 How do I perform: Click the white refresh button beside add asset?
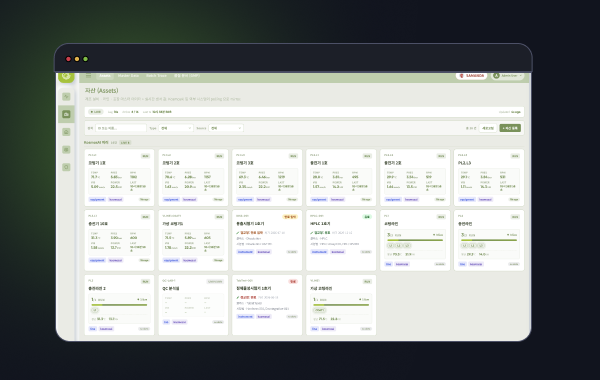pyautogui.click(x=488, y=128)
